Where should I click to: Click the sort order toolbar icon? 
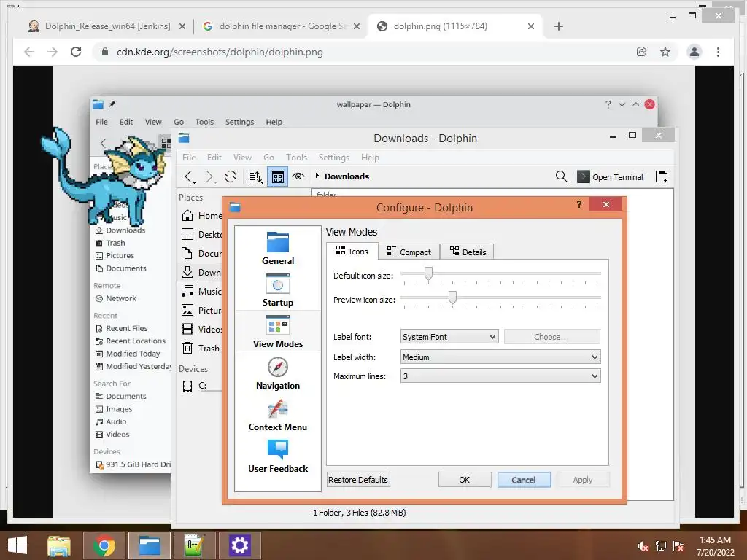pyautogui.click(x=256, y=176)
